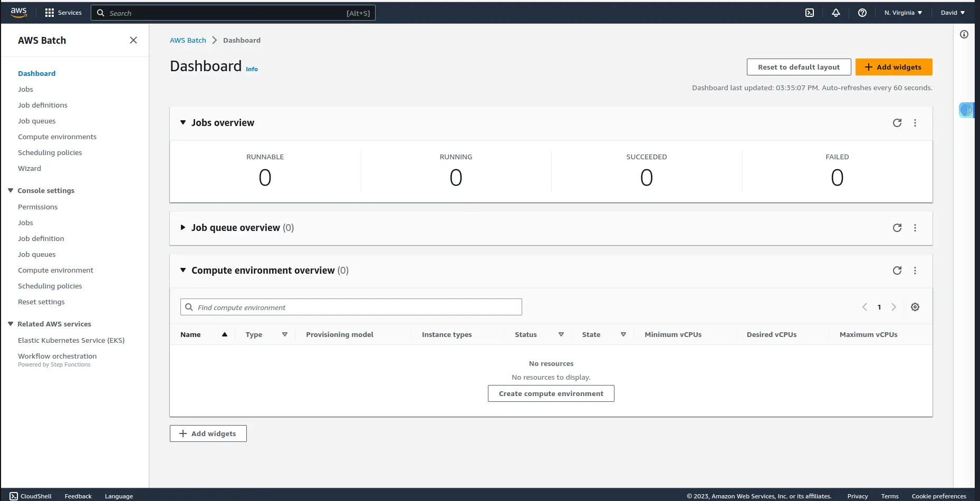This screenshot has width=980, height=501.
Task: Open Cookie preferences in footer
Action: (x=938, y=496)
